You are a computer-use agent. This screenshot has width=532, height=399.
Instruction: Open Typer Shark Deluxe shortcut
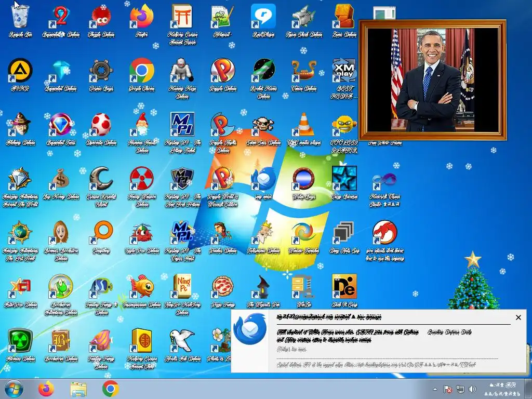point(303,16)
